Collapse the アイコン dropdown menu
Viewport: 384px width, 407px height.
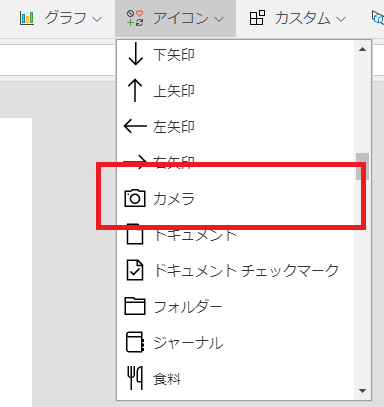(x=175, y=18)
